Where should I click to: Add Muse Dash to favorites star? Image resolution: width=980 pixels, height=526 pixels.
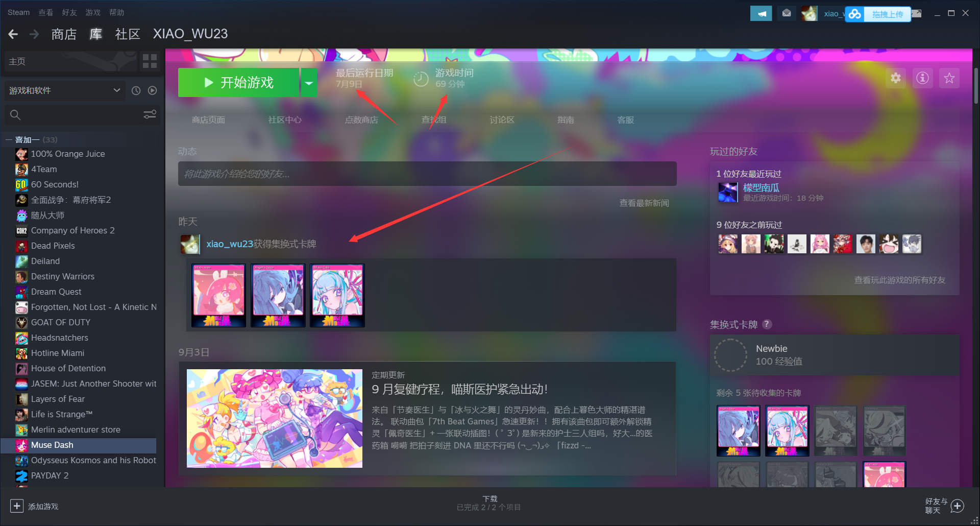(x=949, y=78)
